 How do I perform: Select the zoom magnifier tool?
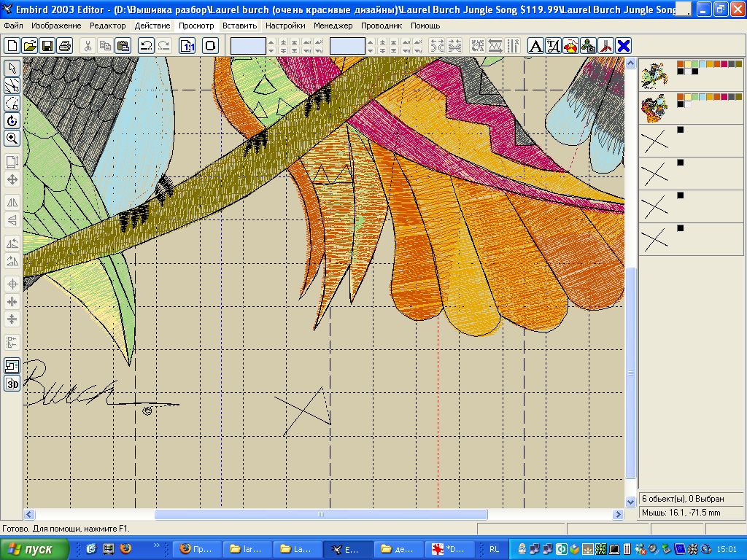(x=12, y=138)
